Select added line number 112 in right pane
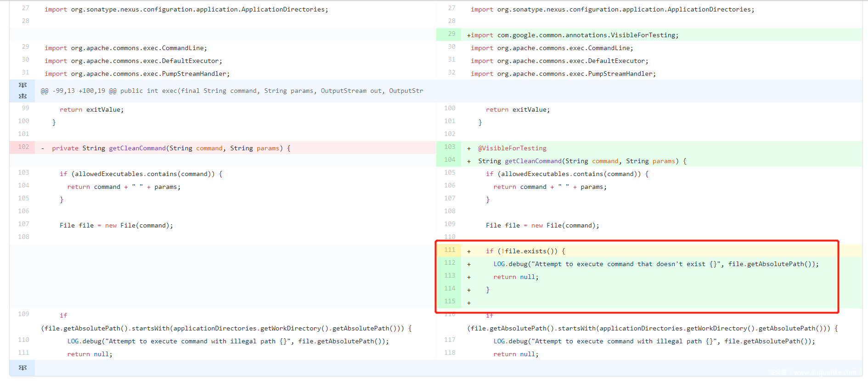The height and width of the screenshot is (381, 868). tap(450, 263)
